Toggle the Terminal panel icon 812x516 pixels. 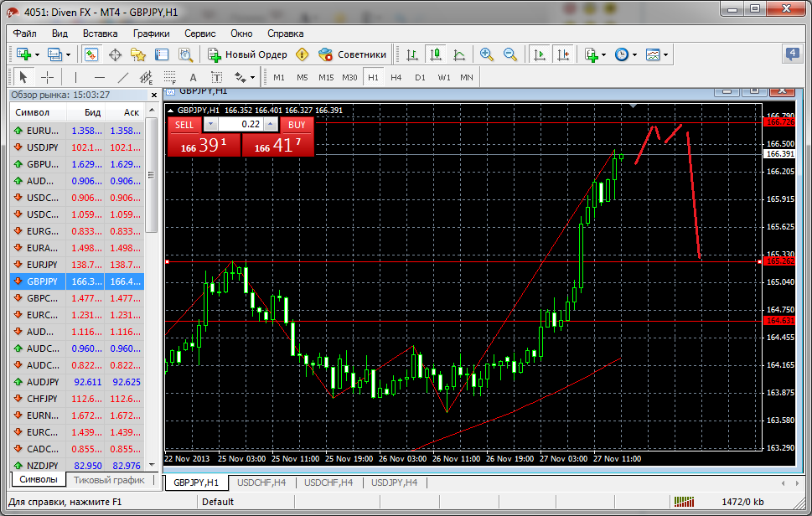pos(162,54)
